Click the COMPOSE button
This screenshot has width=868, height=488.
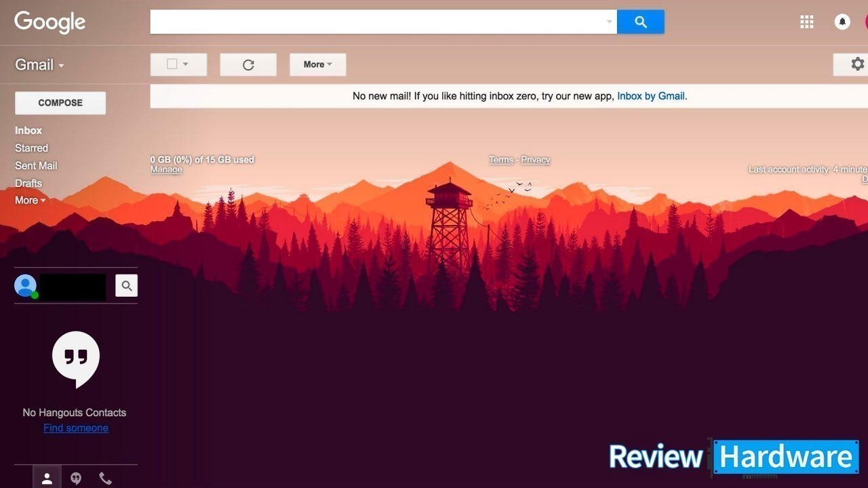(x=60, y=103)
